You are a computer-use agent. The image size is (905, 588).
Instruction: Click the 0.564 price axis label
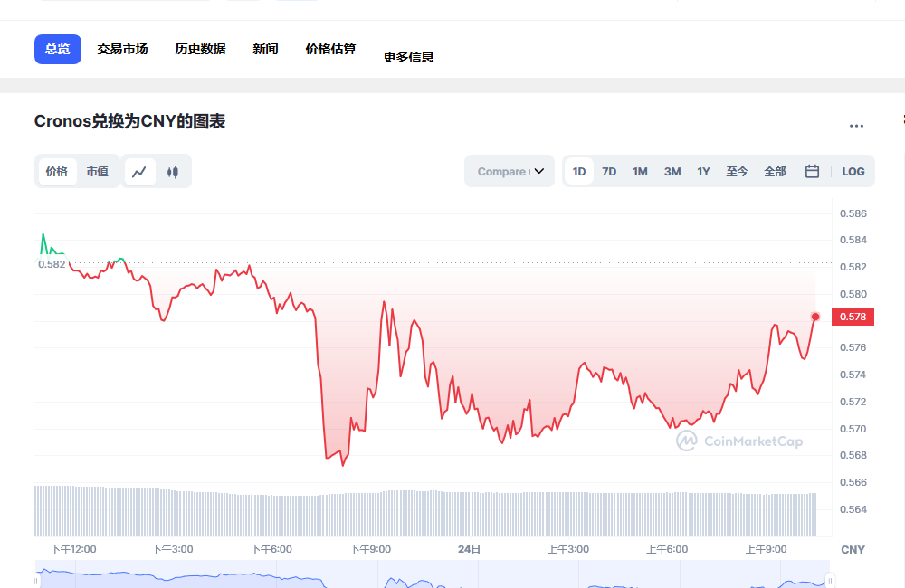853,509
